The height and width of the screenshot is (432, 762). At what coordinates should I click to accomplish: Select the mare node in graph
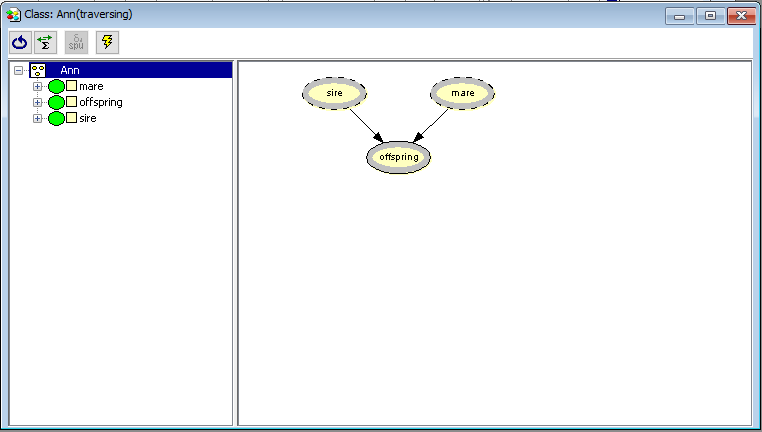462,93
